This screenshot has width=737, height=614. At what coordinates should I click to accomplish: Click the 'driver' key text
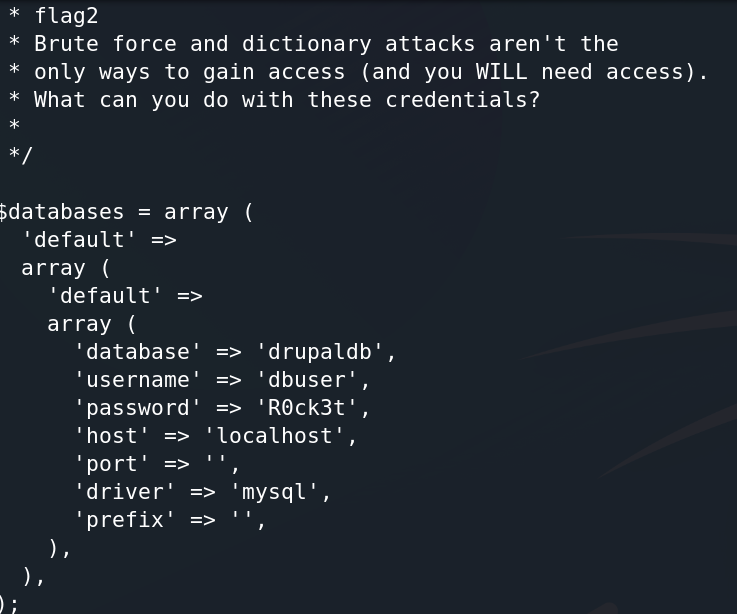click(x=125, y=492)
